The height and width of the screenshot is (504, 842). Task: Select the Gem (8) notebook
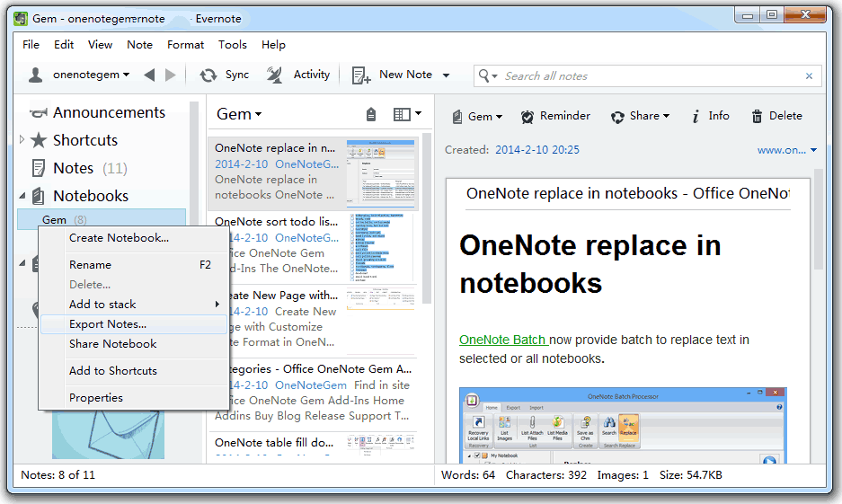click(x=102, y=219)
